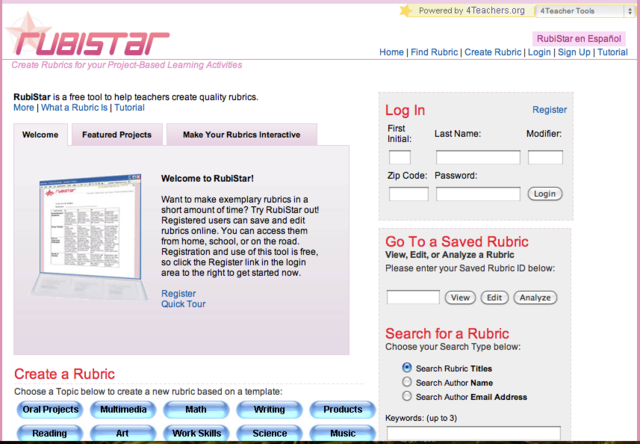Click Register link in Welcome panel
Screen dimensions: 640x444
coord(178,293)
